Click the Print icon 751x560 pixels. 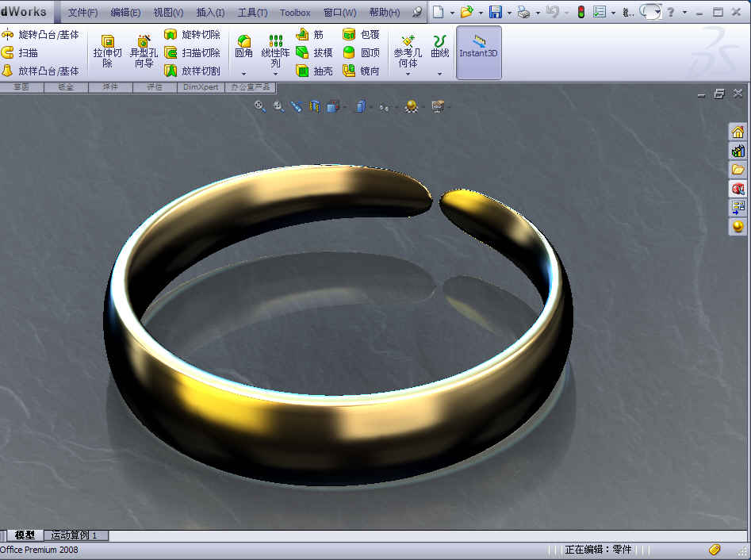[523, 12]
